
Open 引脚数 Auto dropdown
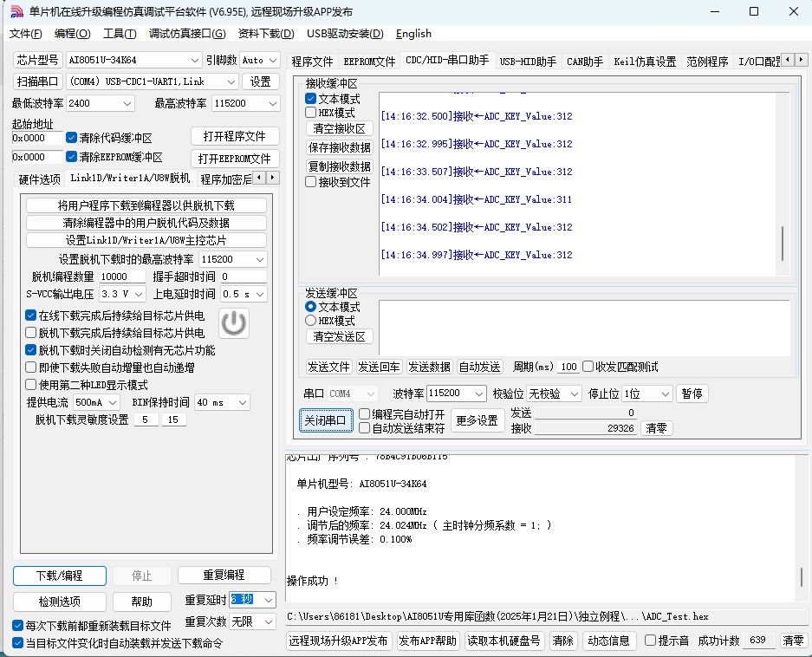point(261,60)
